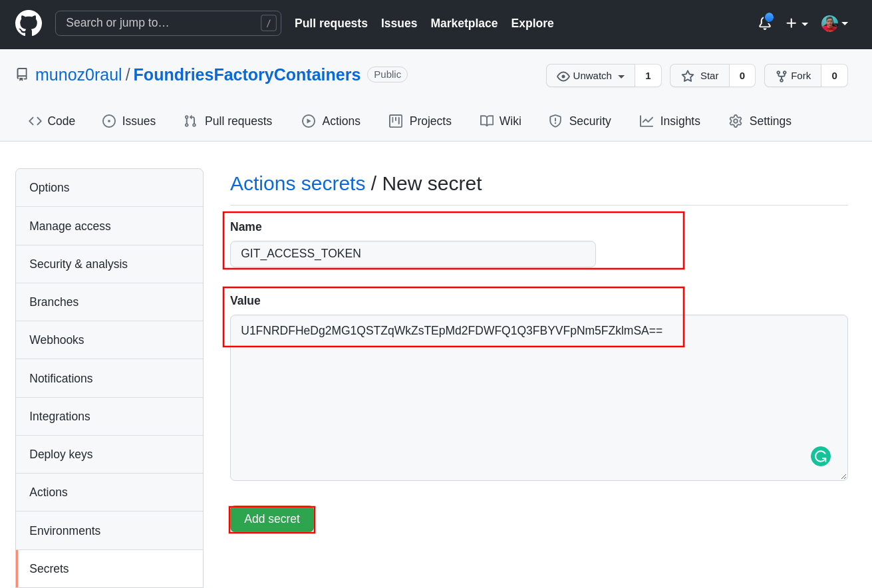This screenshot has width=872, height=588.
Task: Focus the secret Name input field
Action: pos(412,254)
